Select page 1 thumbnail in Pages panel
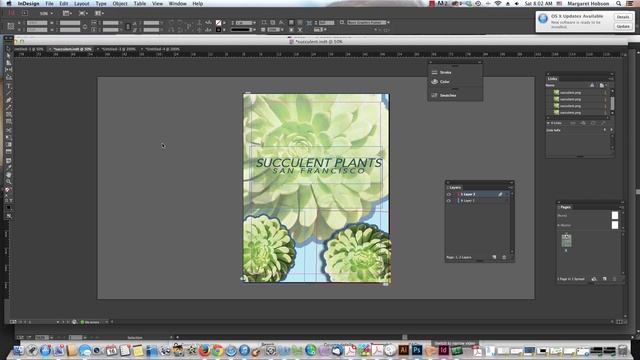The height and width of the screenshot is (360, 640). click(x=567, y=240)
